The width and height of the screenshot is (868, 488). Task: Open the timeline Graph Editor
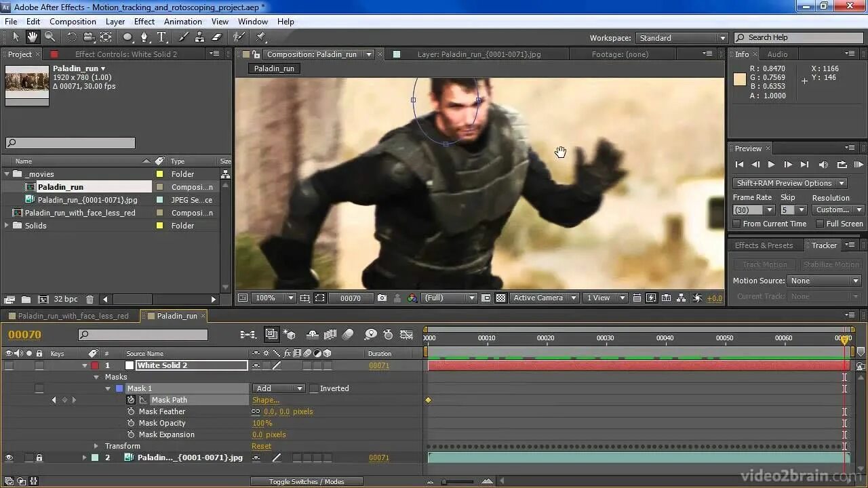point(407,334)
